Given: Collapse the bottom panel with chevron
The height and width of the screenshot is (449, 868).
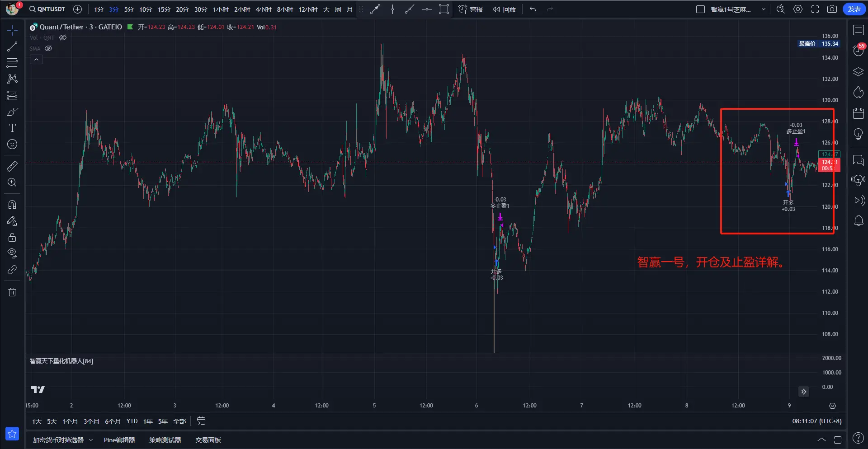Looking at the screenshot, I should click(821, 440).
